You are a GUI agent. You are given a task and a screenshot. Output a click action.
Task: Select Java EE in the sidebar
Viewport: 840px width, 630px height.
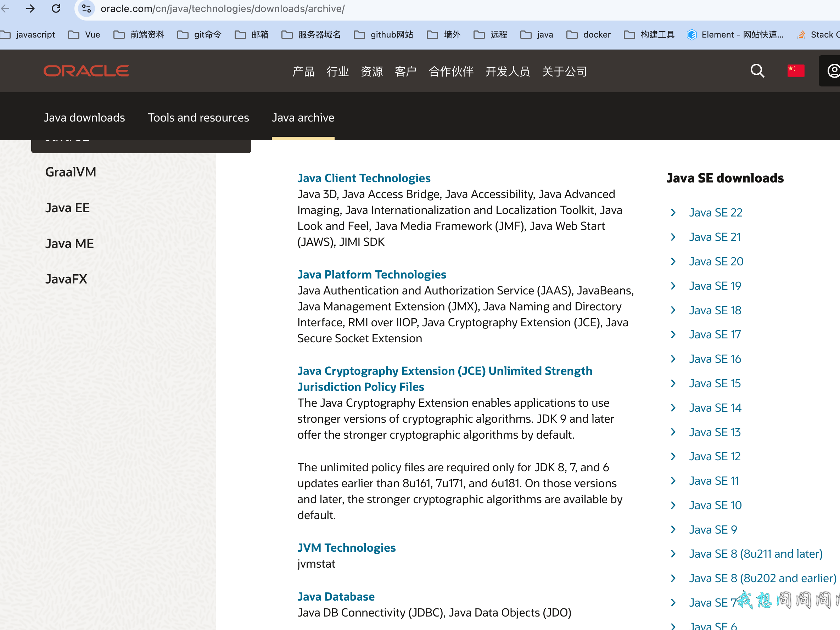[x=68, y=208]
